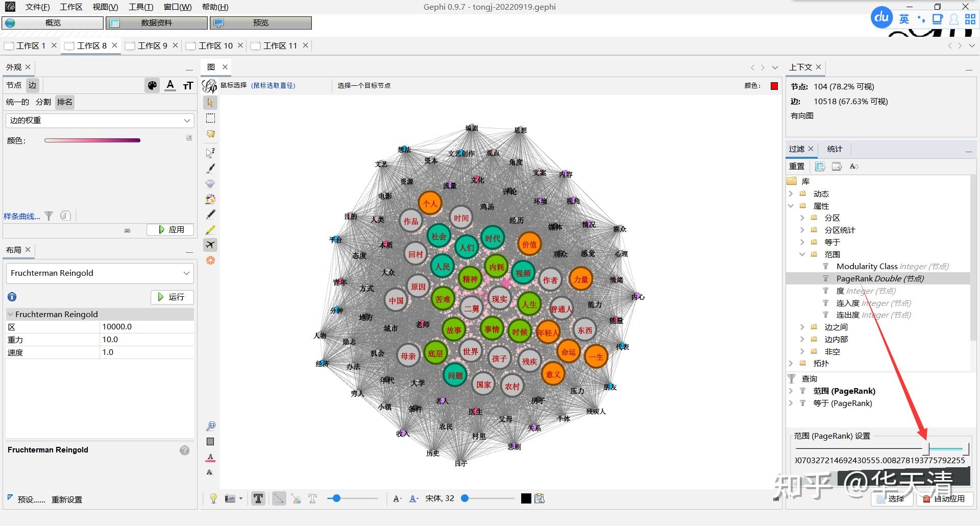This screenshot has height=526, width=980.
Task: Click the export filter icon in Filters
Action: coord(837,166)
